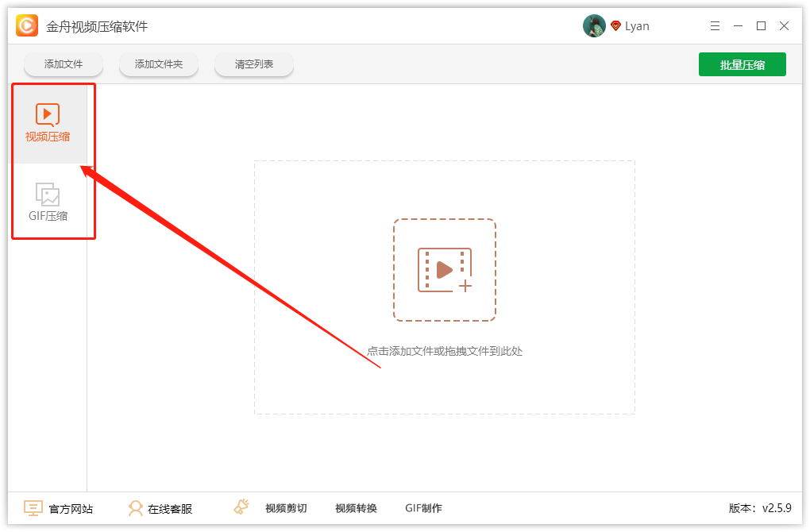The height and width of the screenshot is (532, 810).
Task: Click the 点击添加文件或拖拽文件到此处 hint text
Action: click(x=445, y=351)
